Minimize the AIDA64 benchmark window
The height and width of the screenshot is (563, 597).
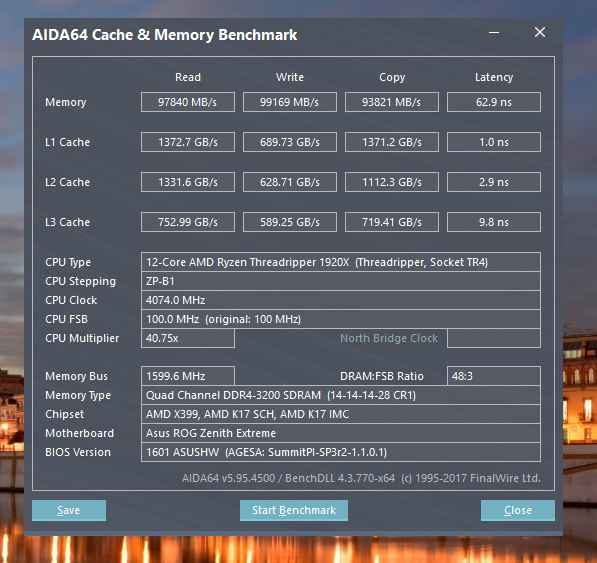tap(494, 33)
